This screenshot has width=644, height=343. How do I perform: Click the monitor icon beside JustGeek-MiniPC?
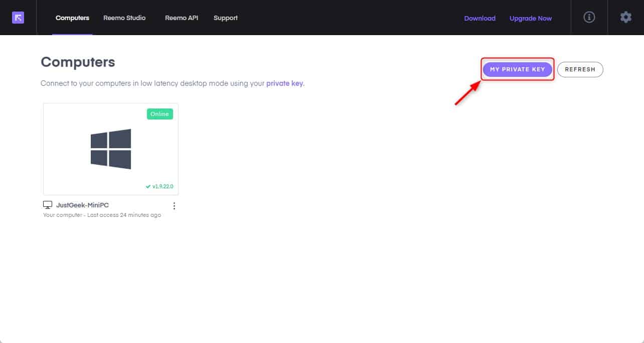coord(48,205)
